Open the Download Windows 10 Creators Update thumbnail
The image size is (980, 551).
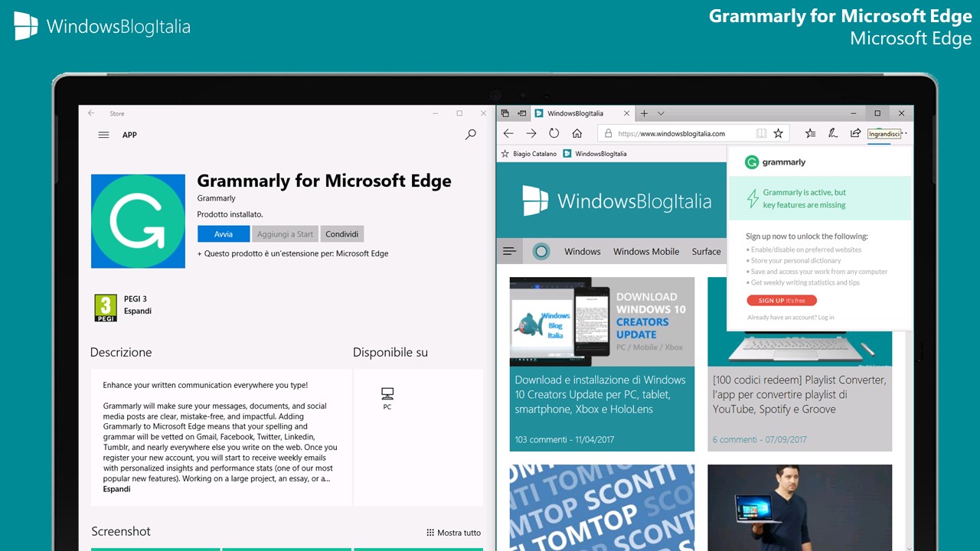pyautogui.click(x=602, y=321)
